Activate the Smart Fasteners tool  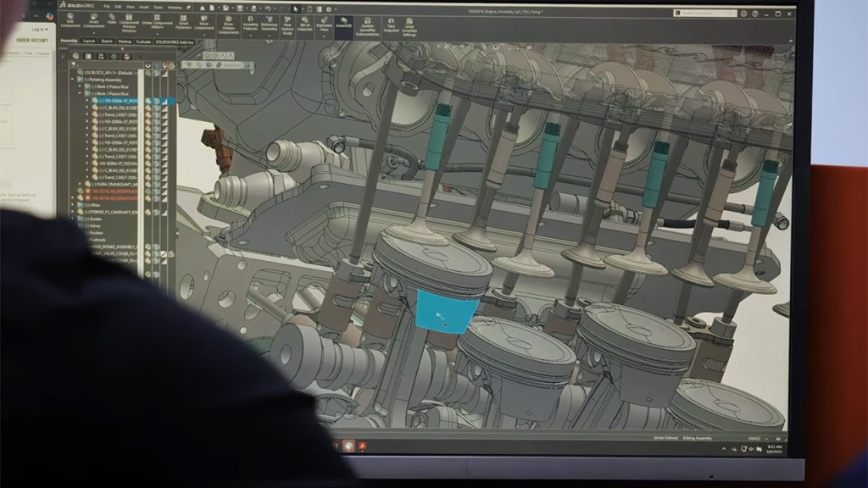pyautogui.click(x=183, y=21)
